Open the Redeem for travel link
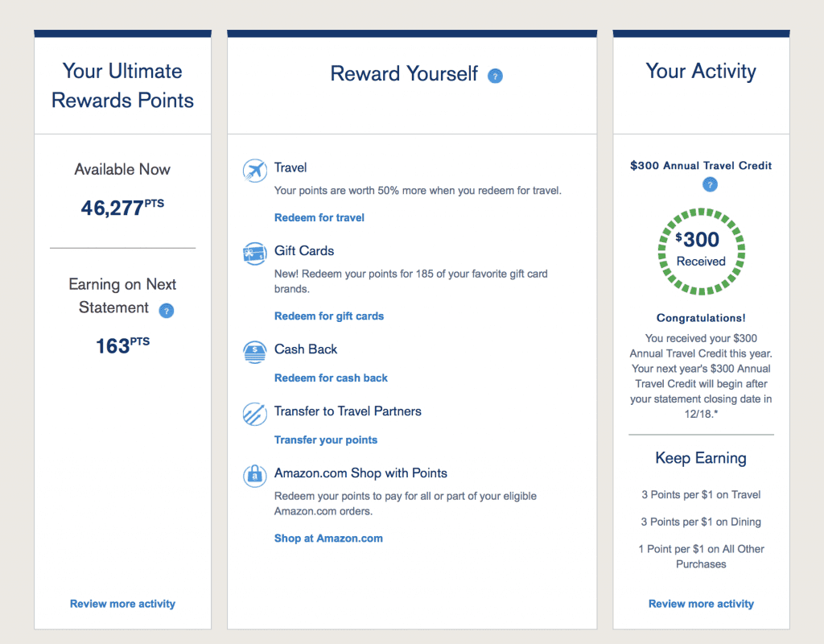This screenshot has height=644, width=824. coord(319,217)
